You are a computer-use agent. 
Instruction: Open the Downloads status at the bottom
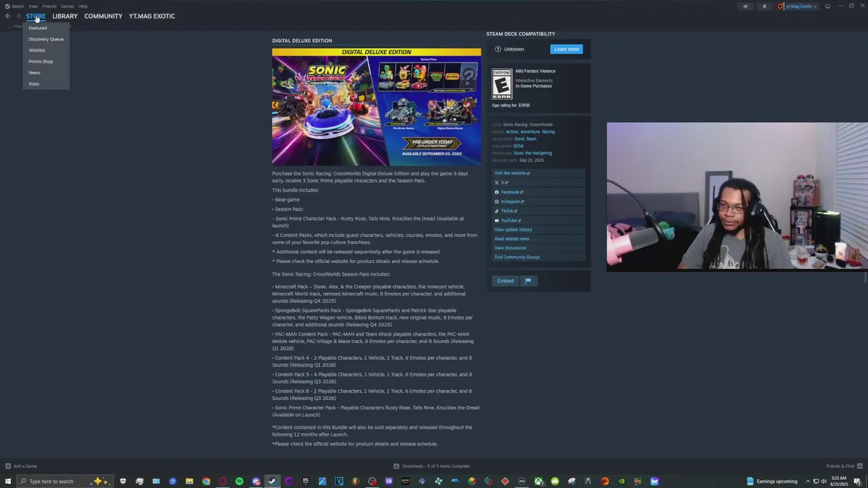pos(432,466)
